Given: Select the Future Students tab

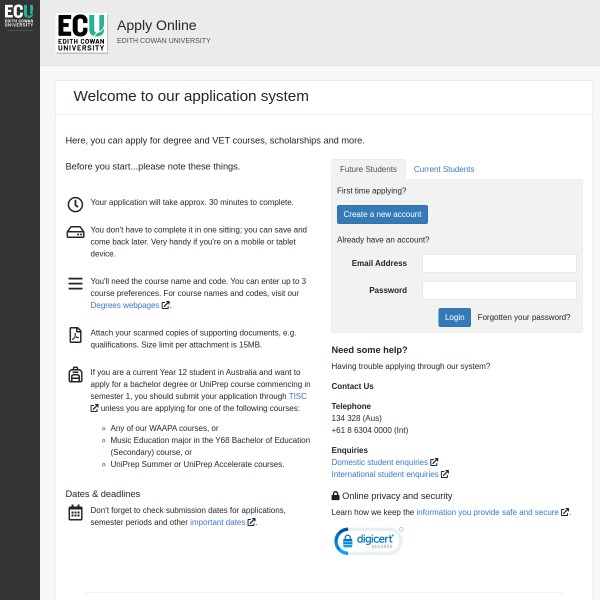Looking at the screenshot, I should pyautogui.click(x=368, y=169).
